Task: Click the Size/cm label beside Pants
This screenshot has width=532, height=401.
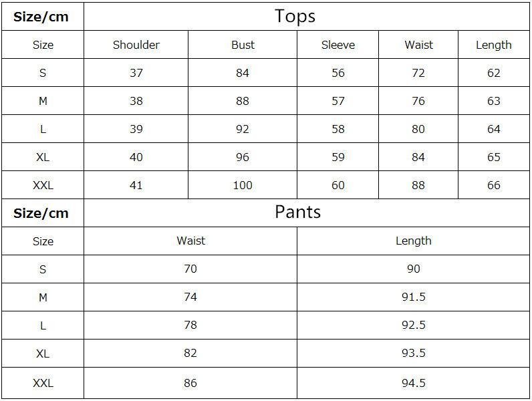Action: click(x=41, y=213)
